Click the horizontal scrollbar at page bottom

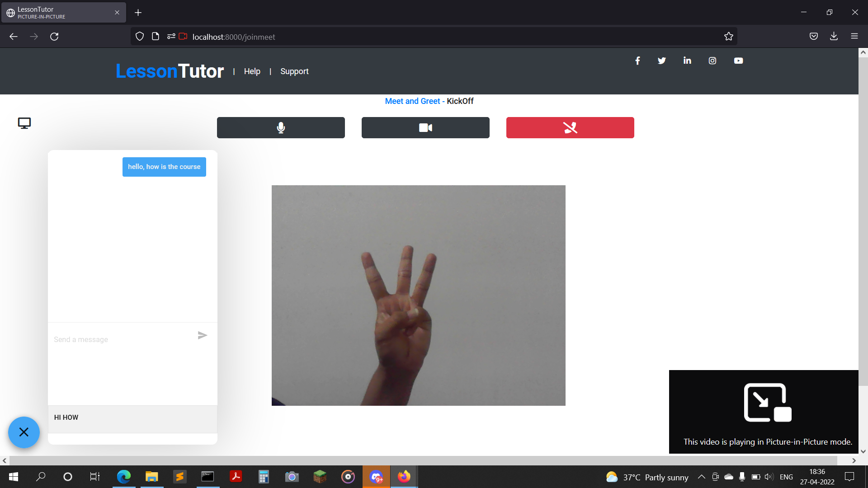point(423,460)
